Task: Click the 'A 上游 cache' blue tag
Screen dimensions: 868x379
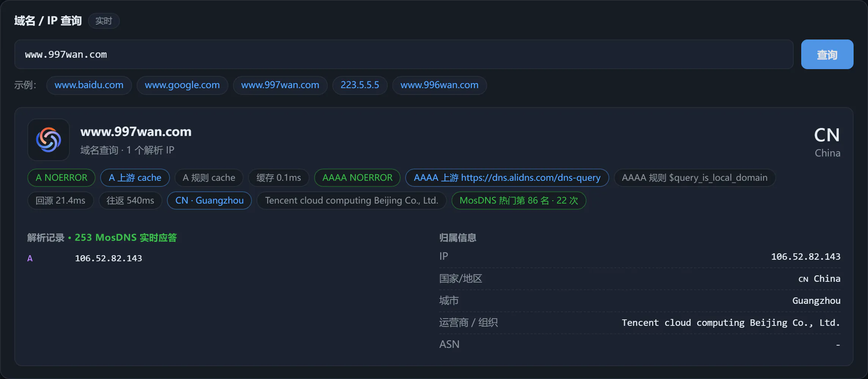Action: [135, 178]
